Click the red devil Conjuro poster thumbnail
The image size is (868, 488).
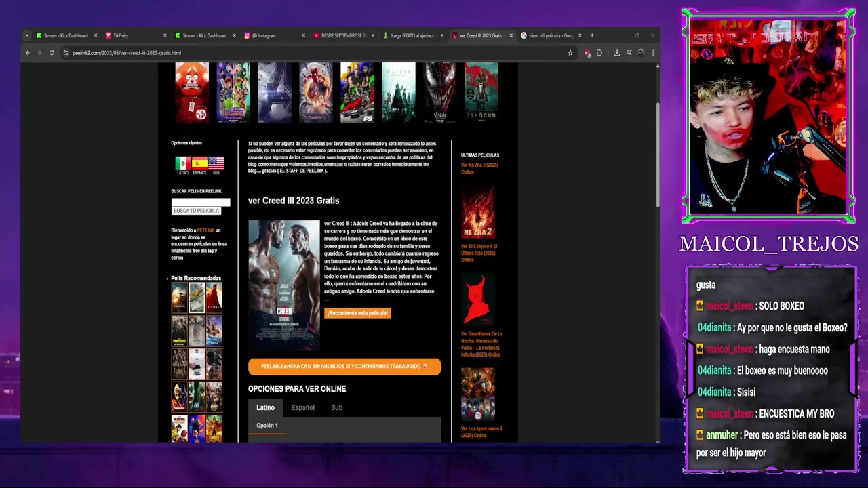pos(478,301)
